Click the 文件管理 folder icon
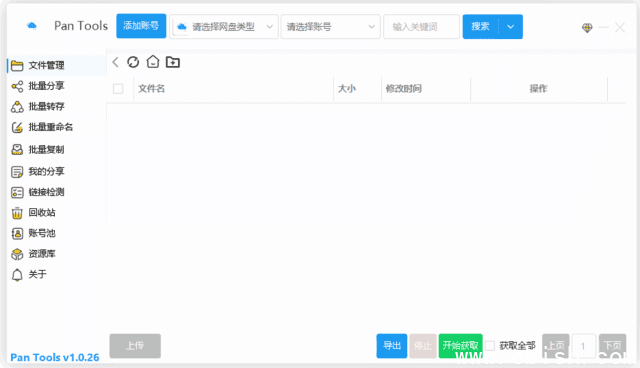640x368 pixels. click(x=17, y=65)
